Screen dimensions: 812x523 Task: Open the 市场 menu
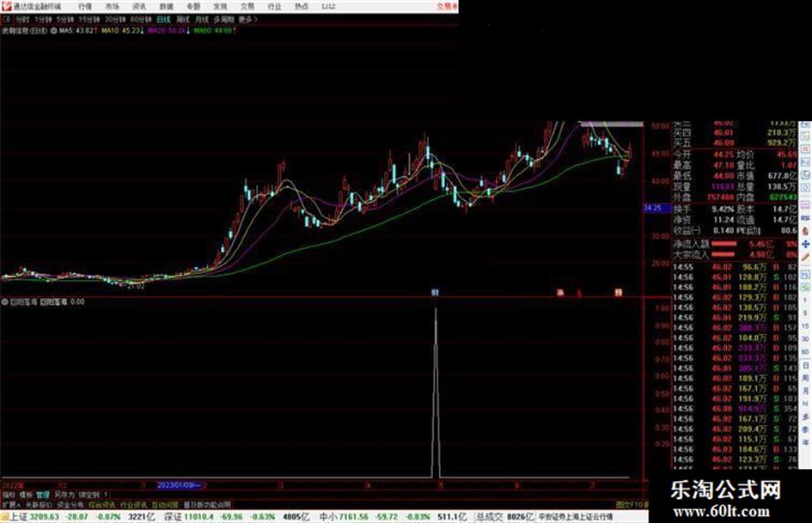point(112,7)
